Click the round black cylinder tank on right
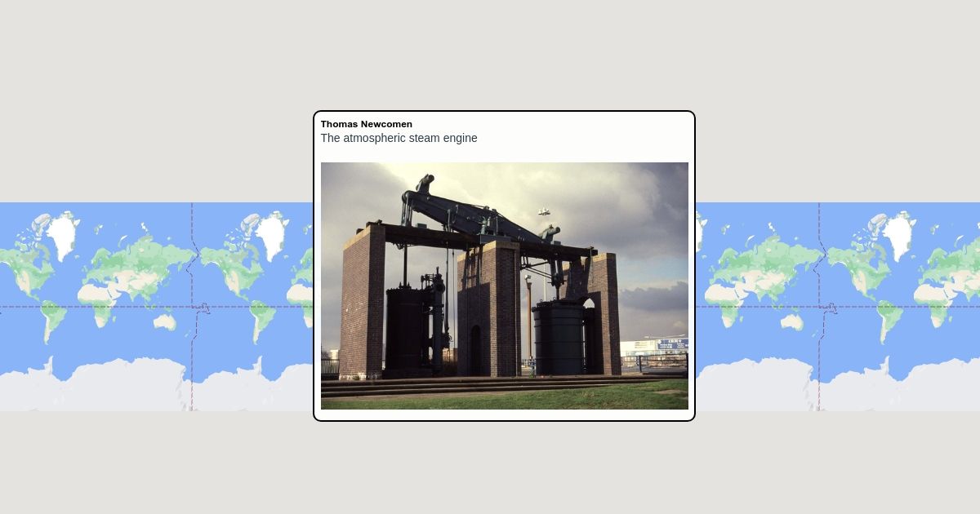The image size is (980, 514). pyautogui.click(x=559, y=337)
